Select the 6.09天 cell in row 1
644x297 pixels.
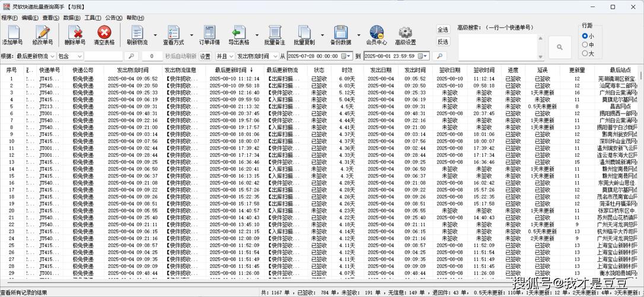click(x=347, y=79)
